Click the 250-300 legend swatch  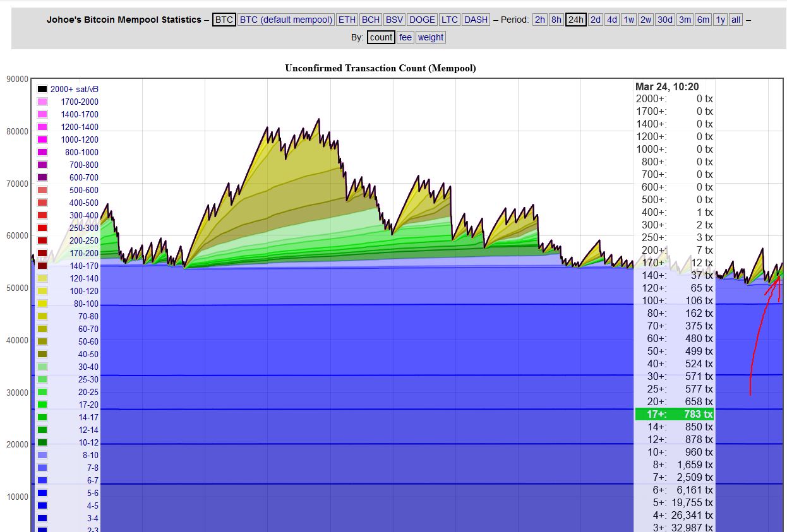(42, 228)
